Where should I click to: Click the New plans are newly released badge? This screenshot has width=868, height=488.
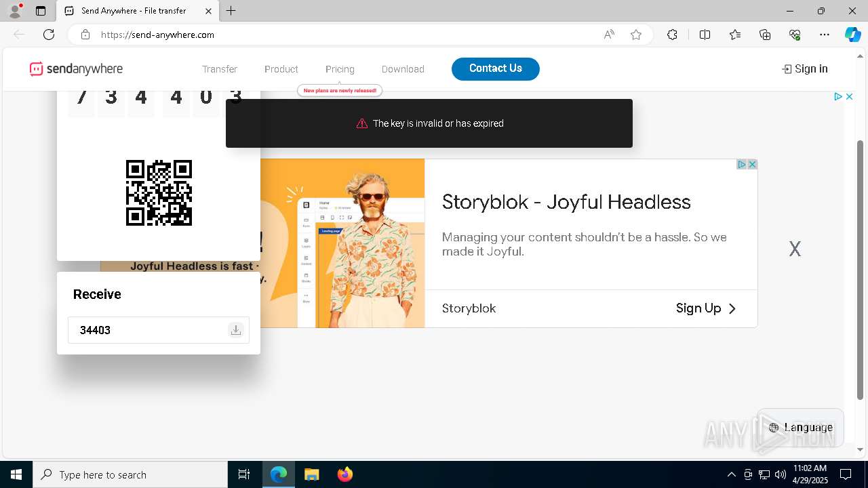[x=340, y=90]
